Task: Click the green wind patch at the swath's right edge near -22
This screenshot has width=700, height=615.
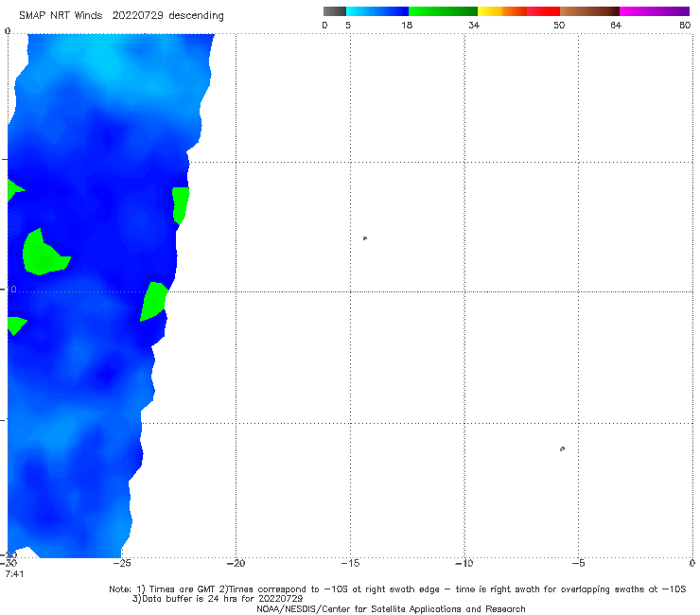Action: [181, 205]
